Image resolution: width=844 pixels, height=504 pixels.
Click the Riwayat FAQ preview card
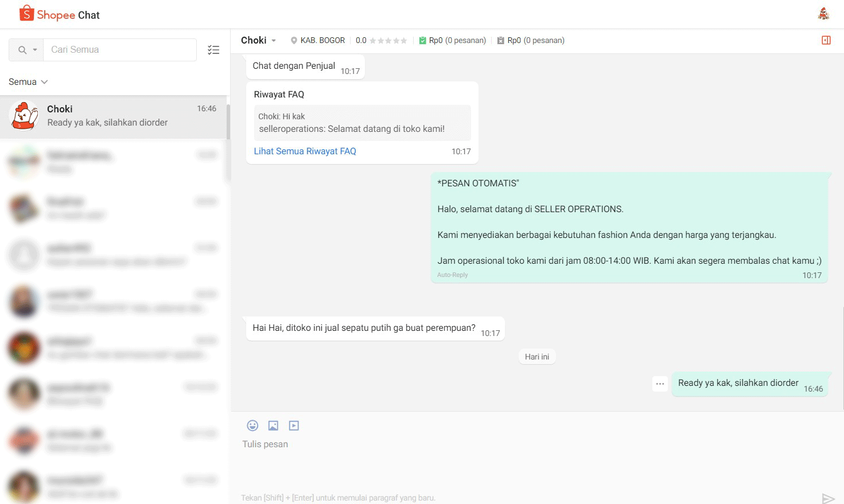click(362, 123)
